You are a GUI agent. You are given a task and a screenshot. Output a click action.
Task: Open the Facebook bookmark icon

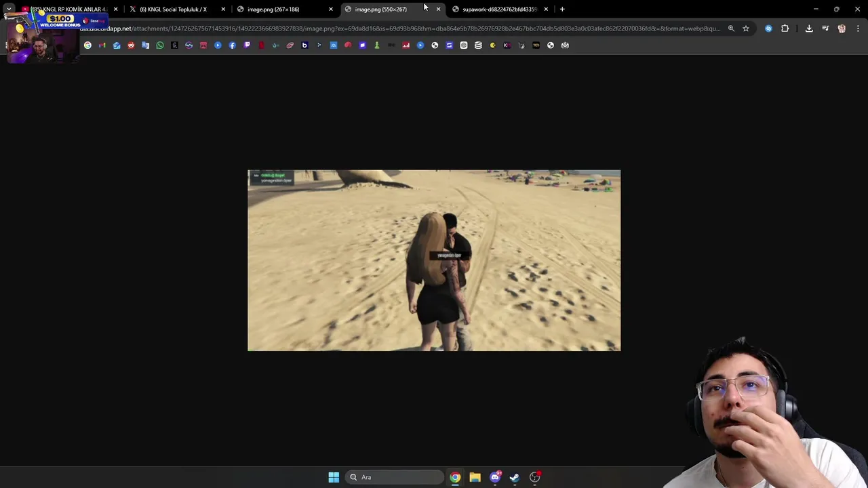click(x=233, y=45)
